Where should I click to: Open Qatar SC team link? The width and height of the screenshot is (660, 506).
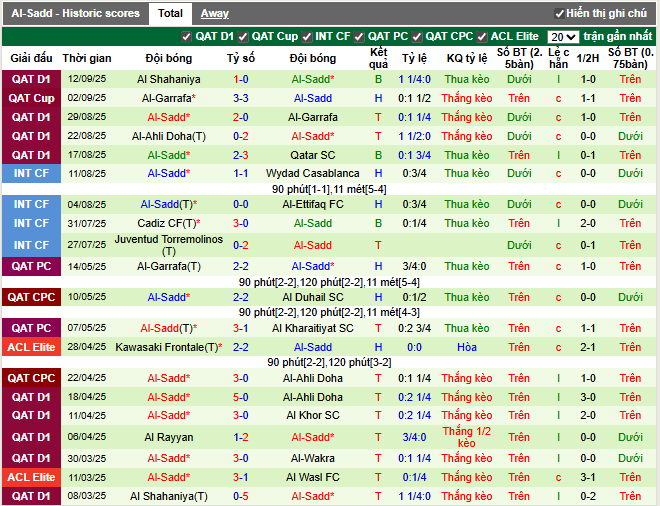tap(313, 155)
